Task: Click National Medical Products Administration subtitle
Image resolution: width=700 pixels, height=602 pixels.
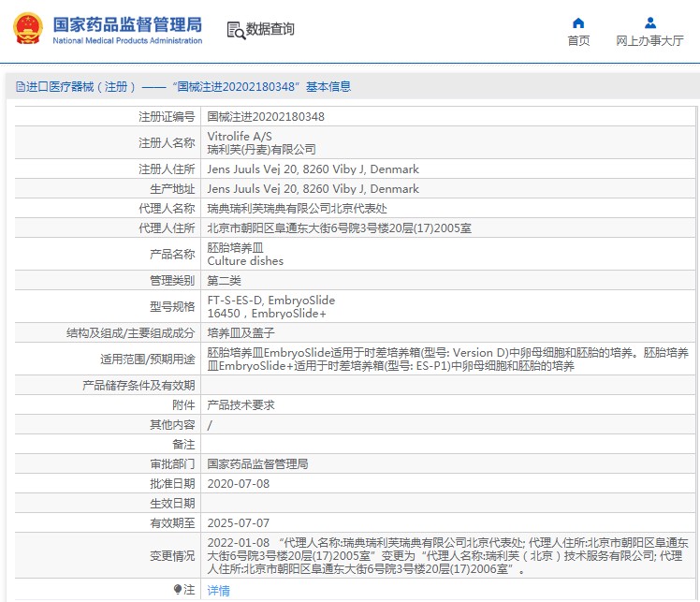Action: [127, 40]
